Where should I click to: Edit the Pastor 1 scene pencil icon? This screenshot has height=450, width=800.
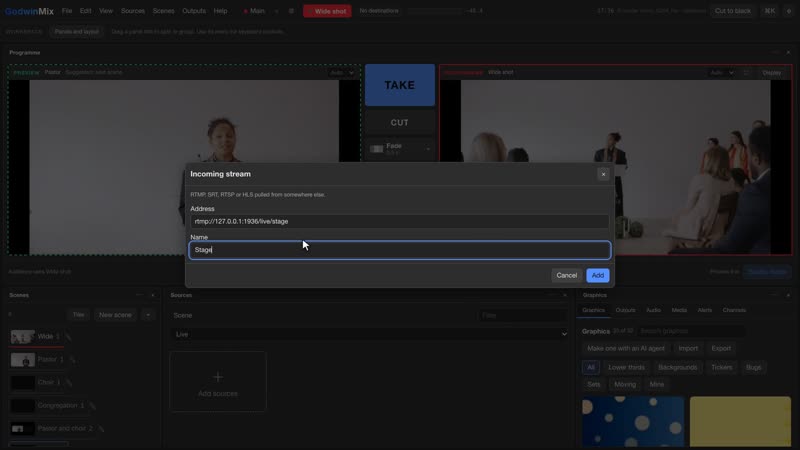point(72,360)
